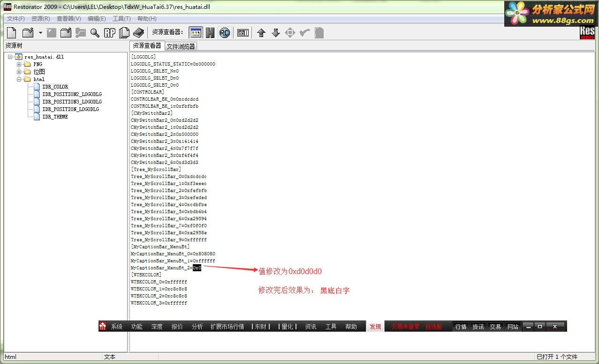Select IDR_THEME resource
599x364 pixels.
point(55,117)
